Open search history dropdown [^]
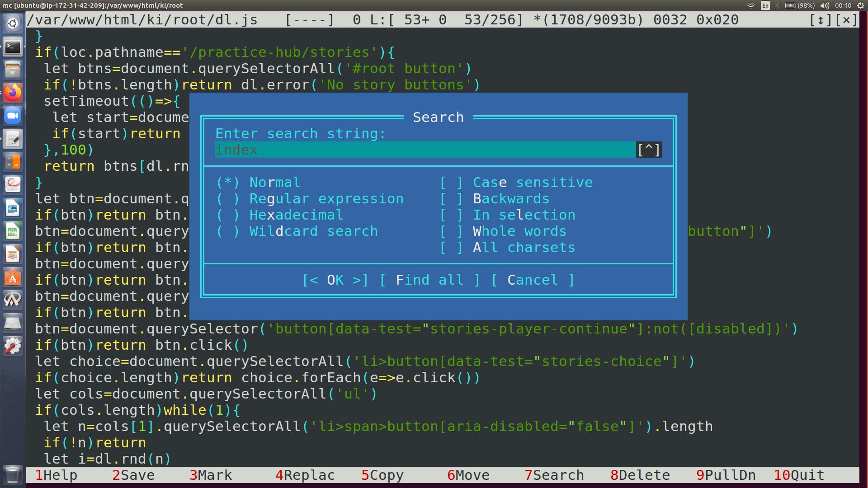Image resolution: width=868 pixels, height=488 pixels. [649, 150]
